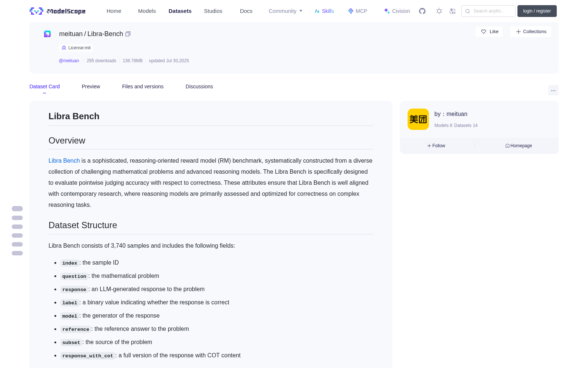Open the three-dot more options menu
588x368 pixels.
553,90
